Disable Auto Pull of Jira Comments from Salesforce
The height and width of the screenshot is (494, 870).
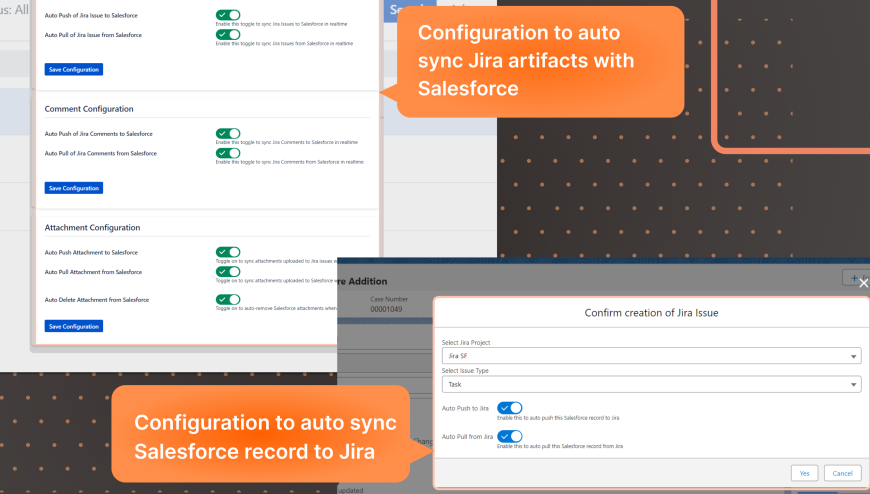[228, 153]
